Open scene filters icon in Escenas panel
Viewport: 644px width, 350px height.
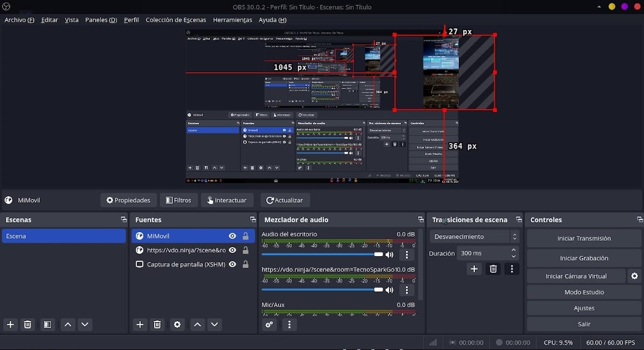coord(48,324)
